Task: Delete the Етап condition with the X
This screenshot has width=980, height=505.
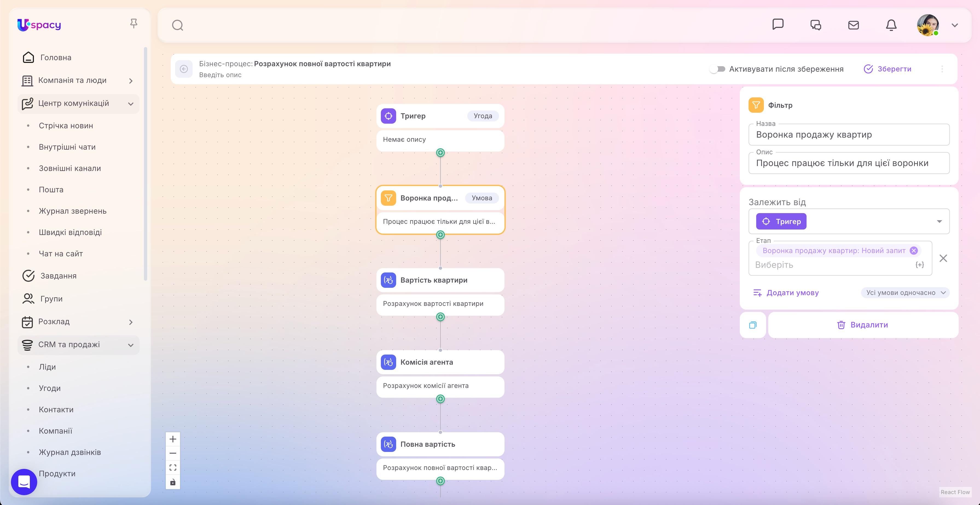Action: 943,259
